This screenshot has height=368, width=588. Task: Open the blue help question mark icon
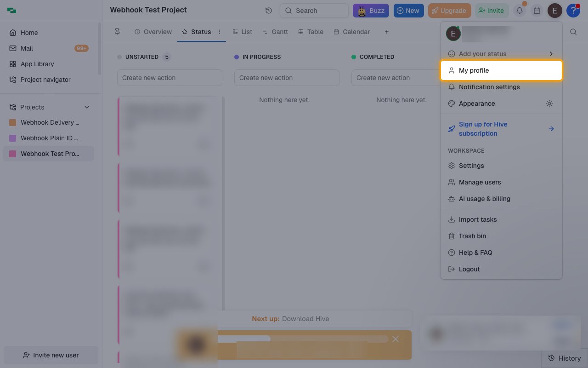pos(573,11)
